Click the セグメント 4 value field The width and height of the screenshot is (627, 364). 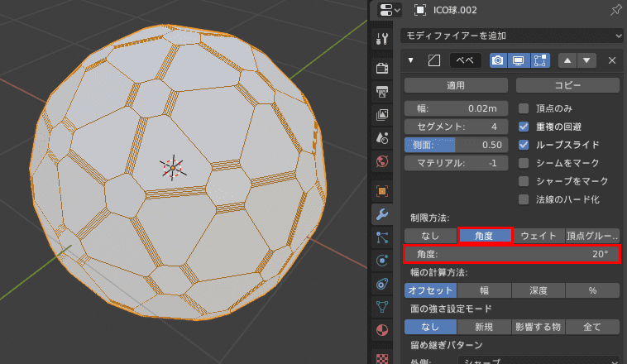pos(456,127)
